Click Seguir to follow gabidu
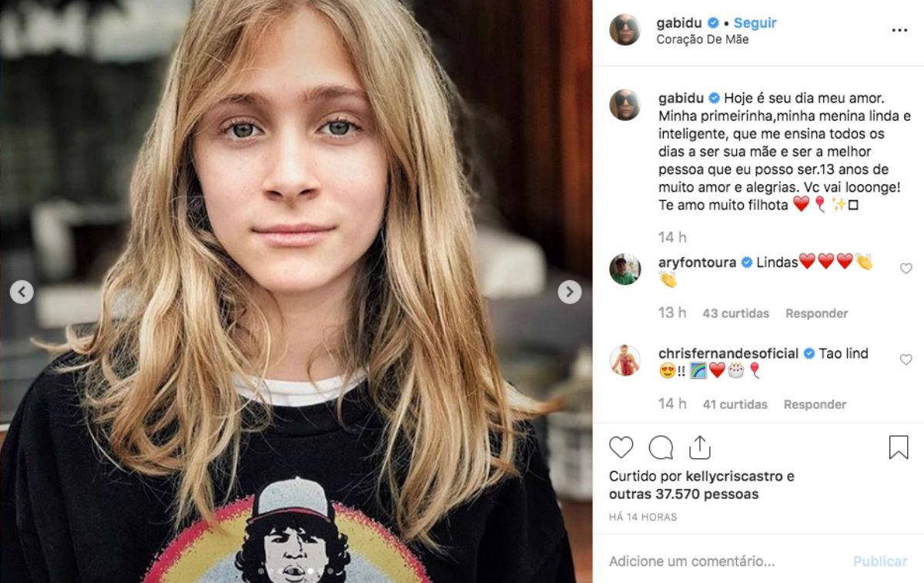Viewport: 924px width, 583px height. coord(755,23)
